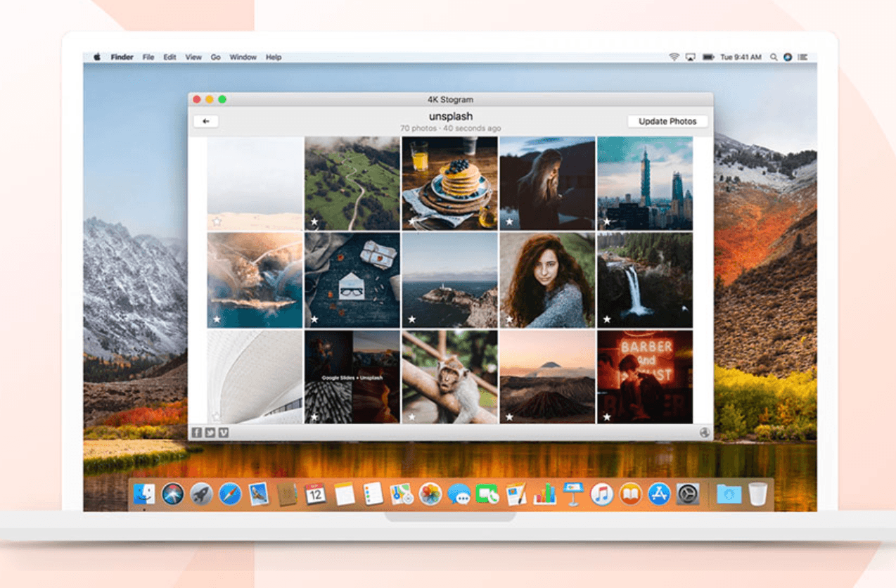Star the red-haired woman portrait
Screen dimensions: 896x588
509,319
